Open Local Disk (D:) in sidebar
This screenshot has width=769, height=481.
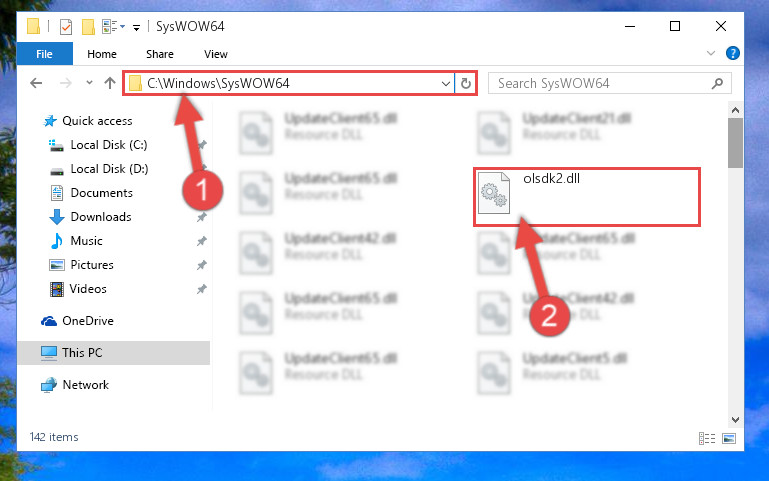(x=109, y=169)
